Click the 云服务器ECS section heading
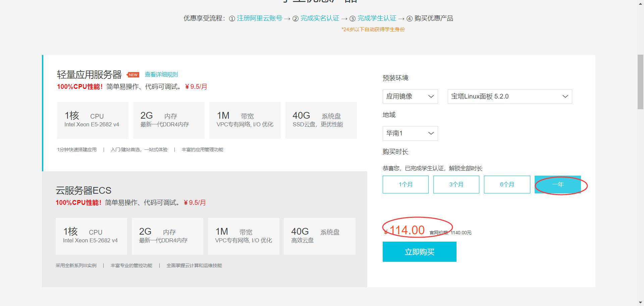 pyautogui.click(x=84, y=190)
